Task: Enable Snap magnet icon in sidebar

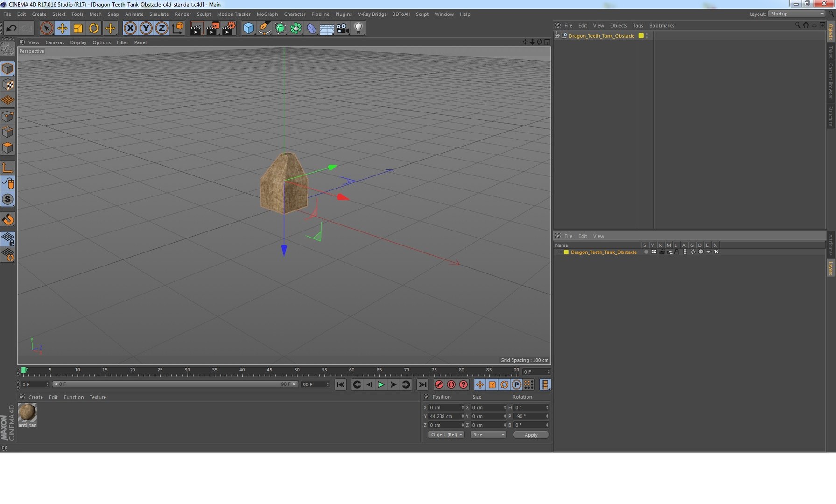Action: click(x=7, y=219)
